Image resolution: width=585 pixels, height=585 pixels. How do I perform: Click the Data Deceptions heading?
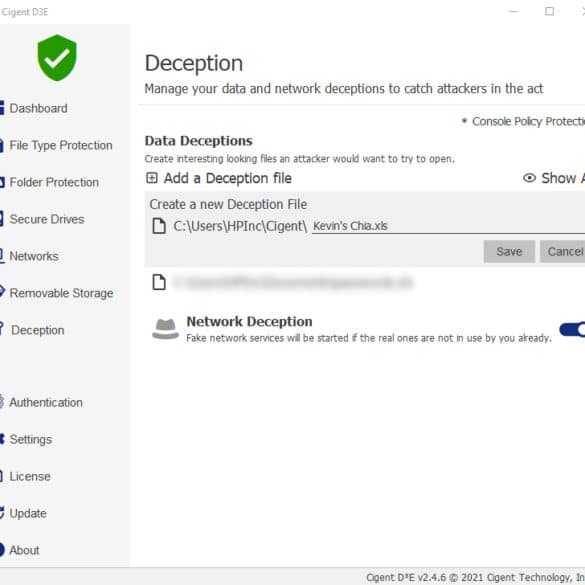pyautogui.click(x=198, y=141)
